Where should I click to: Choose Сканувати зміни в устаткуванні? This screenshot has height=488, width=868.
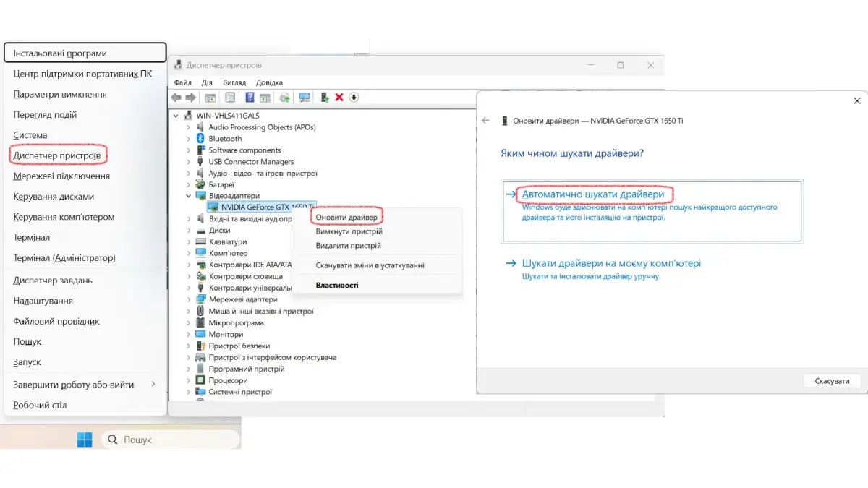pyautogui.click(x=370, y=265)
